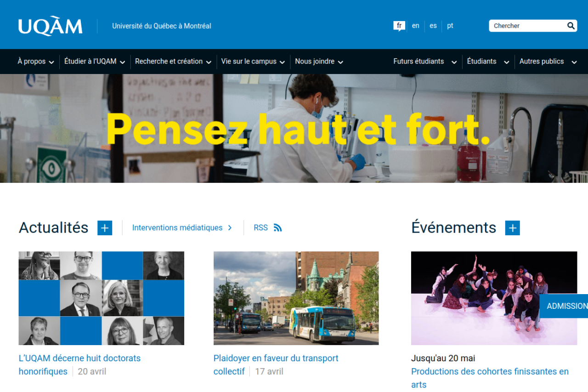Open the Nous joindre menu

319,62
